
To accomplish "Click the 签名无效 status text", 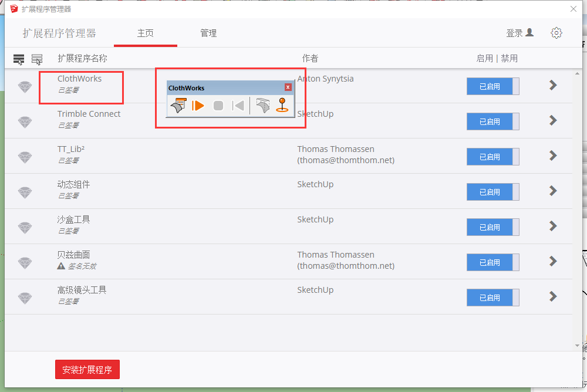I will coord(82,266).
